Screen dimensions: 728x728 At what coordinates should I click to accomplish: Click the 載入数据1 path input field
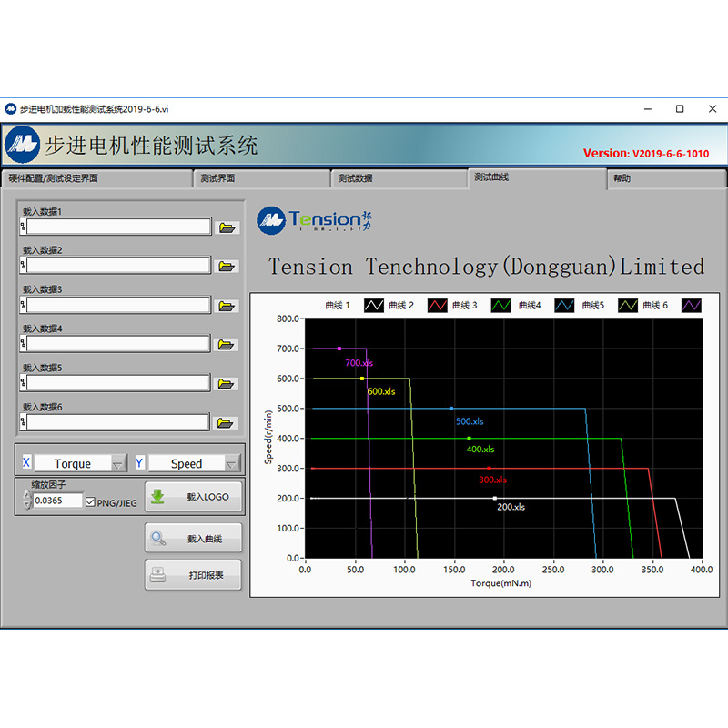click(118, 227)
